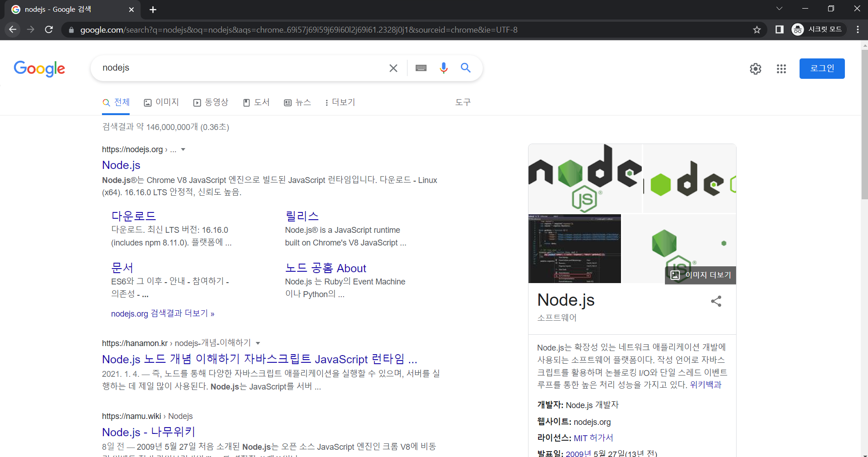Open a new browser tab

[153, 10]
